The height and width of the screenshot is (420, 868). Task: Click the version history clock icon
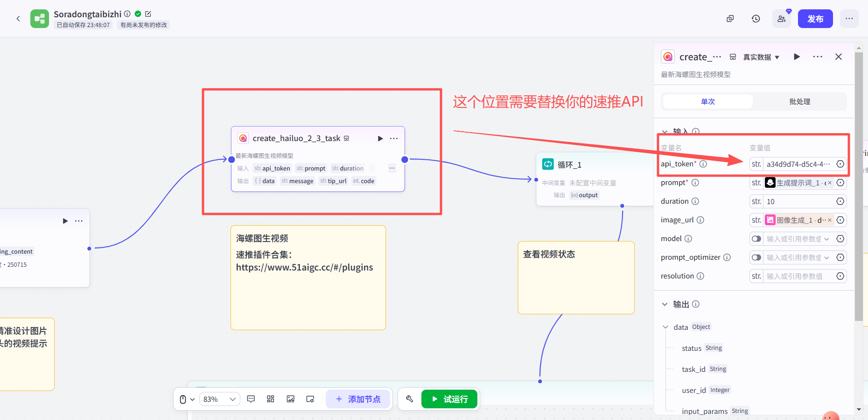(x=756, y=19)
